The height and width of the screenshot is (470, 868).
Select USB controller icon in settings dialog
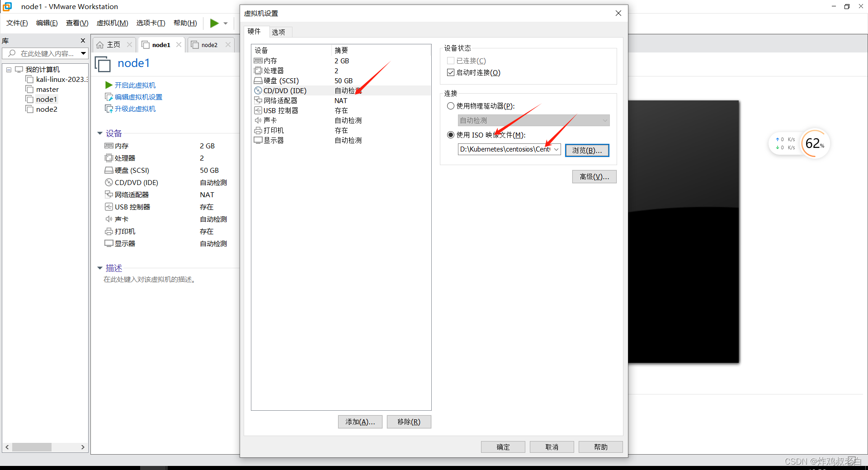pyautogui.click(x=258, y=110)
